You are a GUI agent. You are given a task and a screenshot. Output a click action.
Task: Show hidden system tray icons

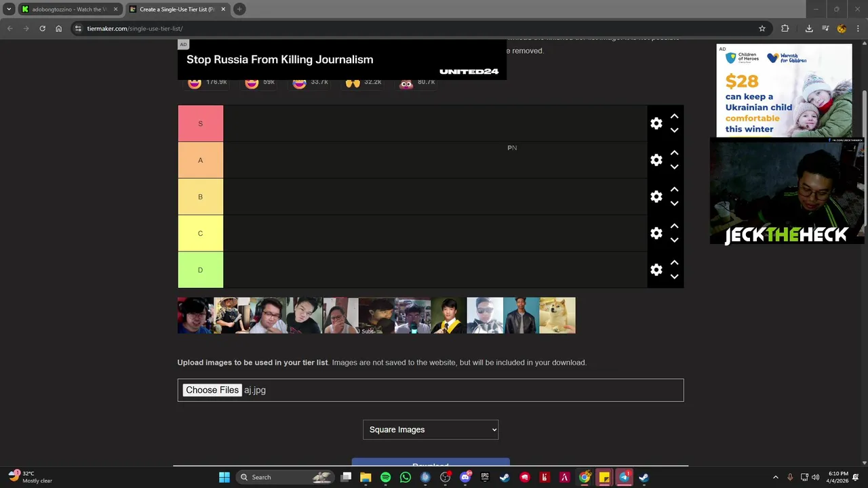coord(776,477)
